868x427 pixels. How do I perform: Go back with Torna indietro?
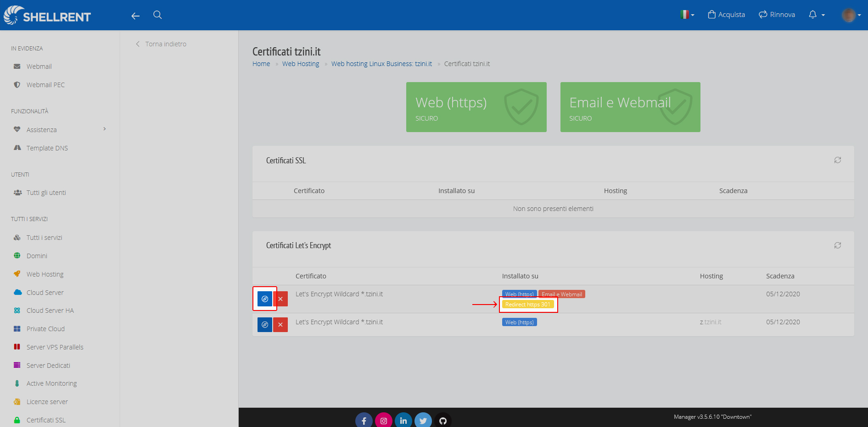pos(161,44)
